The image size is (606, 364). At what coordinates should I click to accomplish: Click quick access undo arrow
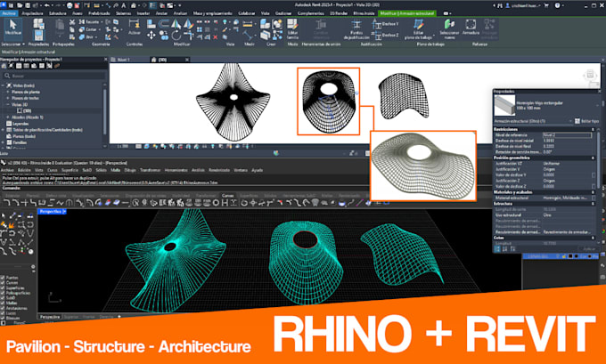click(x=46, y=5)
